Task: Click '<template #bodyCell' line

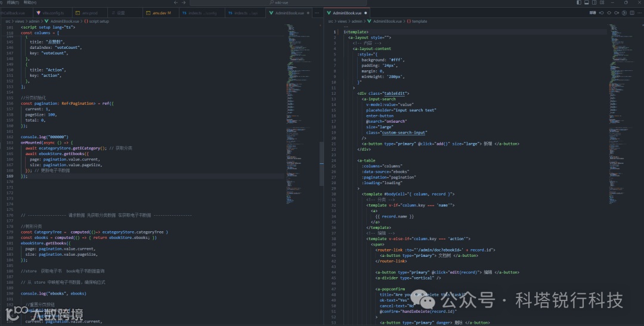Action: pyautogui.click(x=408, y=194)
